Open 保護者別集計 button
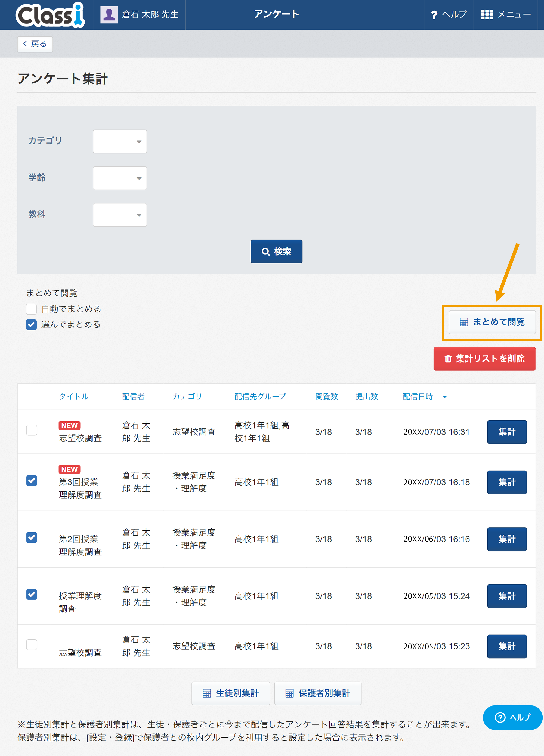 (317, 693)
